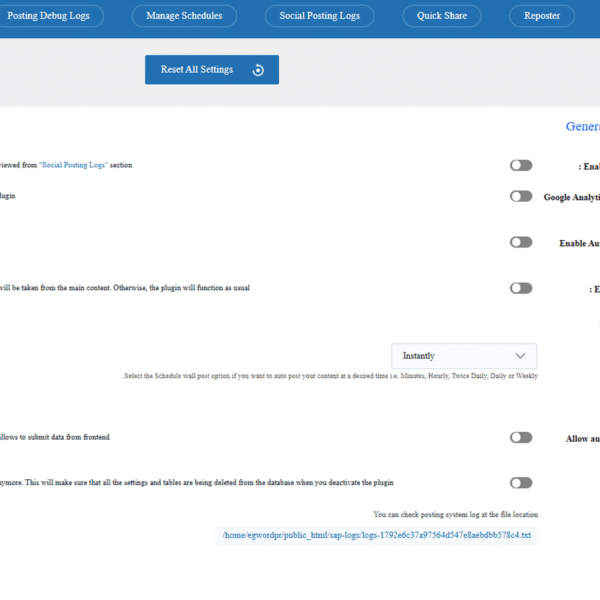Open the Posting Debug Logs tab
The image size is (600, 600).
tap(50, 16)
